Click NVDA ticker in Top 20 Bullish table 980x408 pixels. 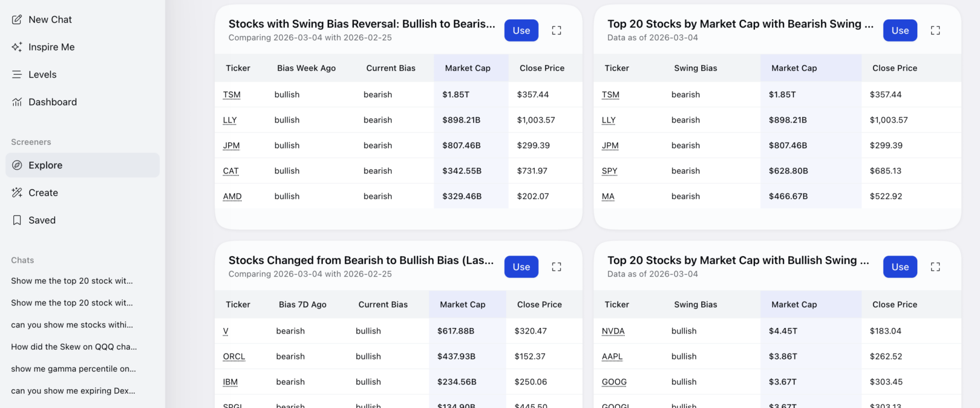(x=613, y=331)
